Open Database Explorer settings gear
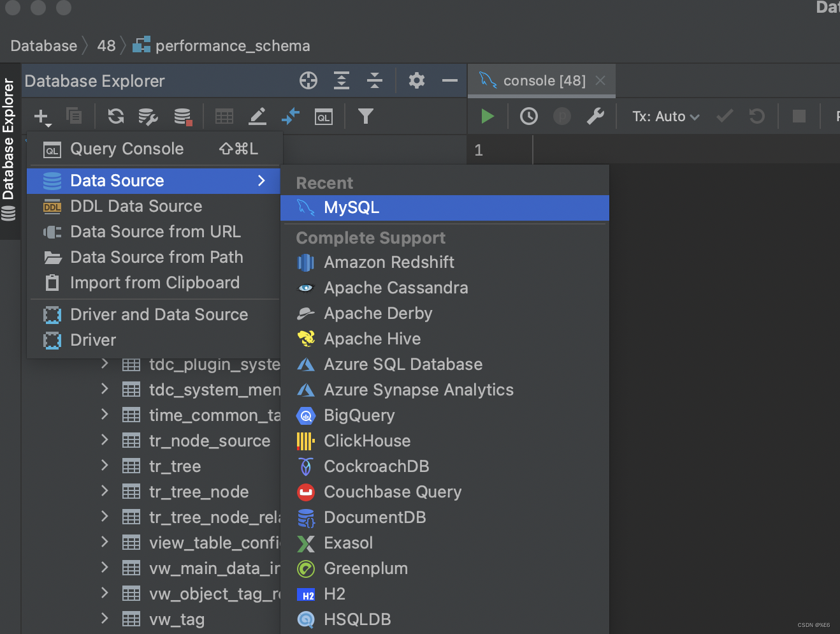Image resolution: width=840 pixels, height=634 pixels. (417, 80)
